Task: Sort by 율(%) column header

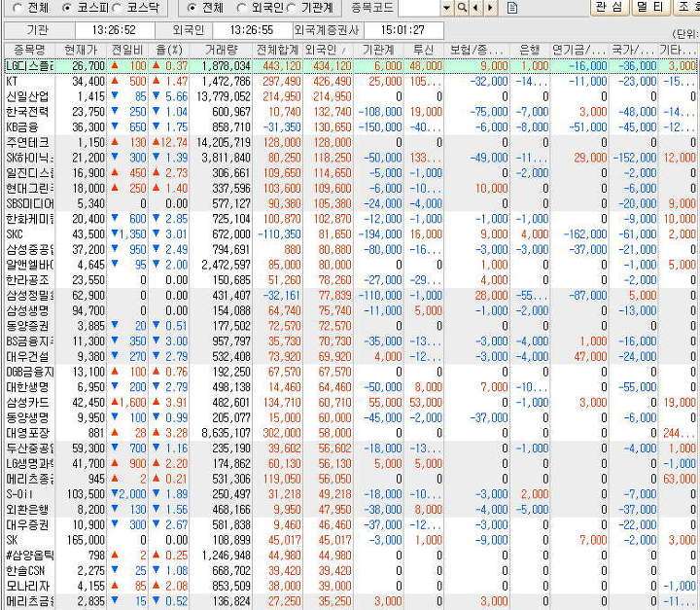Action: point(169,50)
